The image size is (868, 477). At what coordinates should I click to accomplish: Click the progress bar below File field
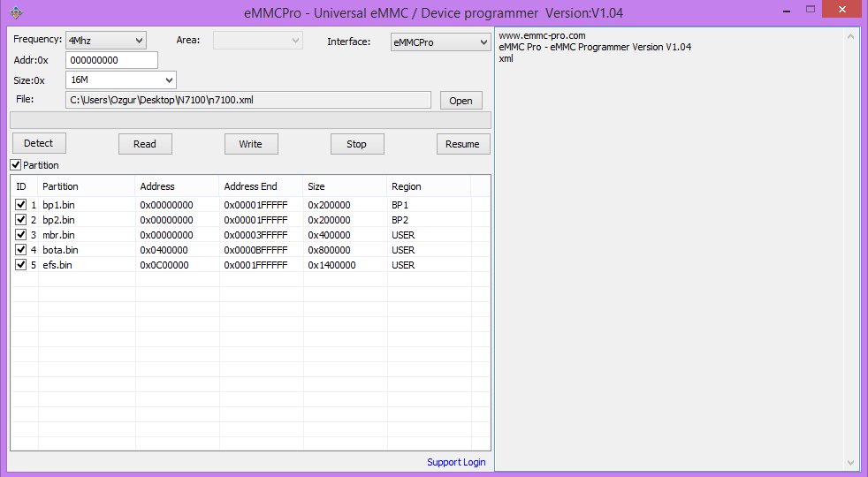pos(250,120)
